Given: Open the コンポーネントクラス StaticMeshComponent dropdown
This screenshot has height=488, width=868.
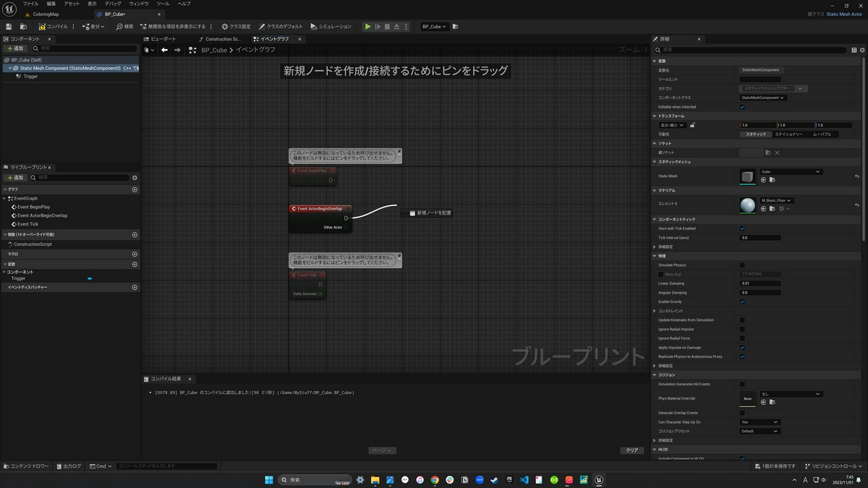Looking at the screenshot, I should point(762,97).
